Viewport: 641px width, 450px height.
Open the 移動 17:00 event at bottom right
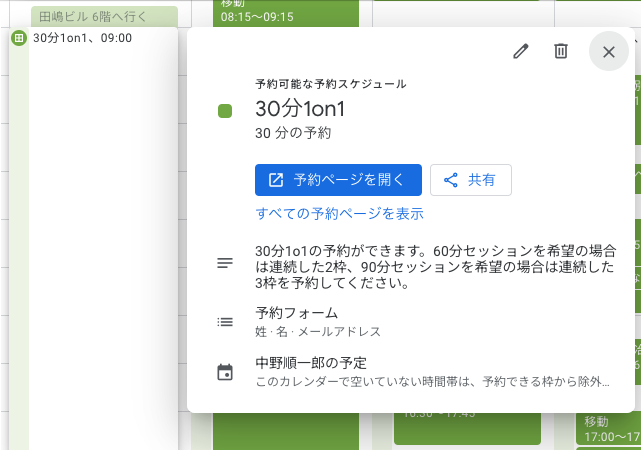click(x=608, y=429)
